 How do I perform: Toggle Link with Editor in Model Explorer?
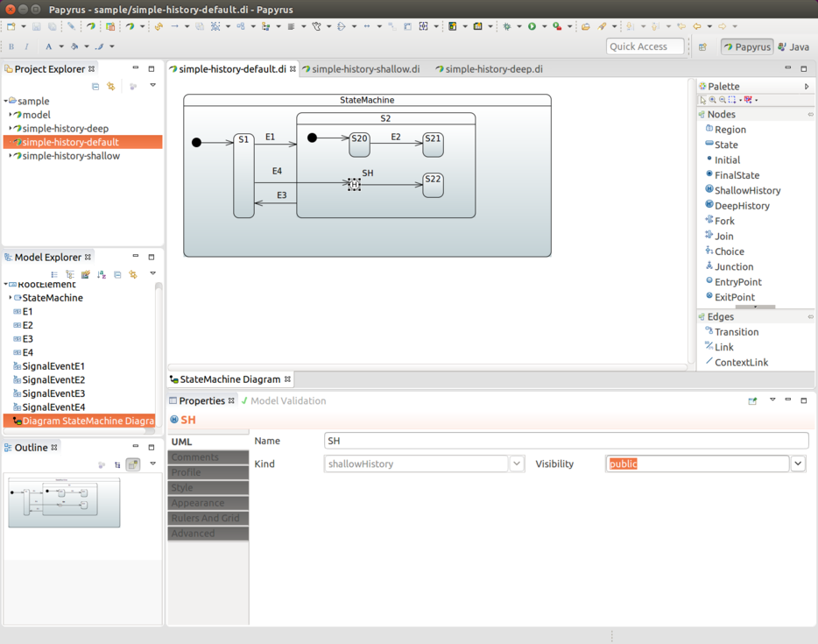pyautogui.click(x=133, y=274)
